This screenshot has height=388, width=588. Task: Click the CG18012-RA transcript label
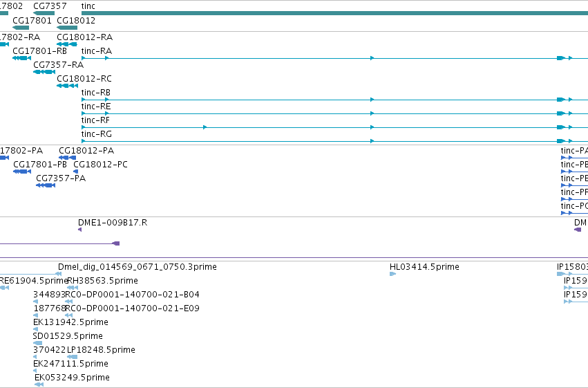tap(85, 37)
